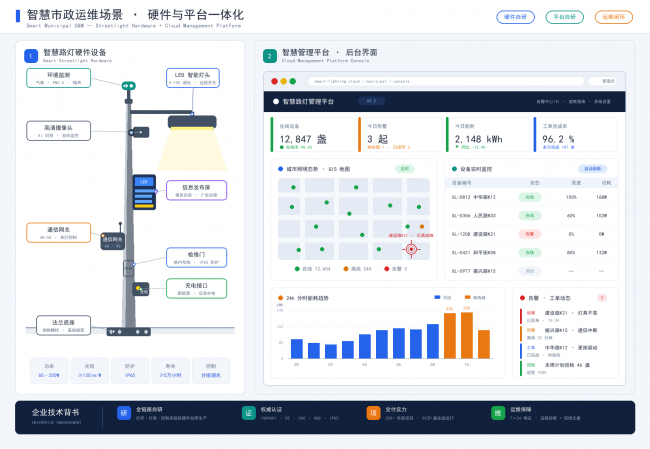Viewport: 650px width, 449px height.
Task: Click the 通信网关 gateway box on the pole
Action: click(x=112, y=241)
